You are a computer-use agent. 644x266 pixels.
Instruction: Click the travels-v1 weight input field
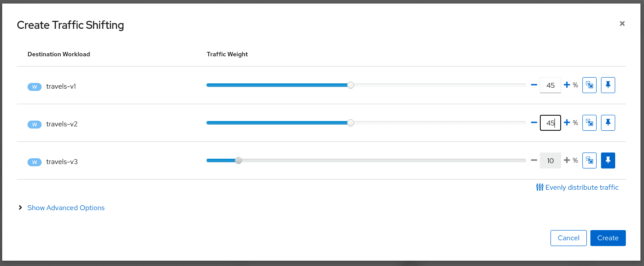[550, 86]
